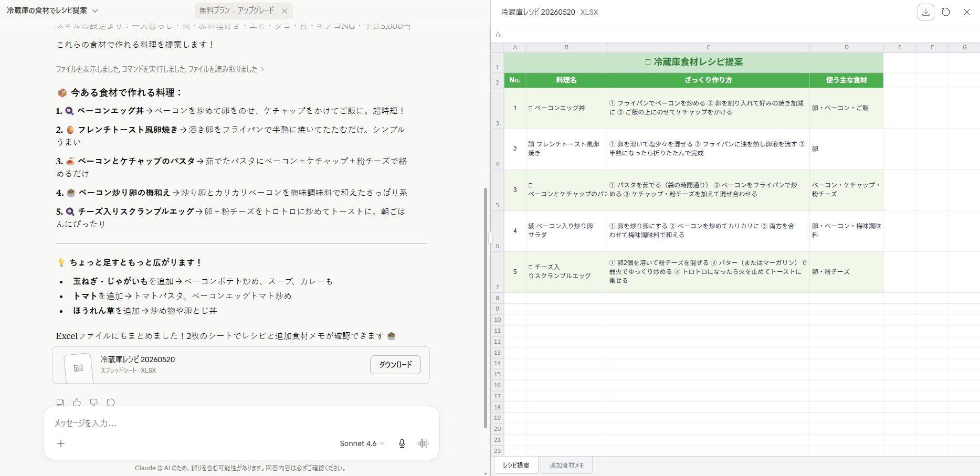This screenshot has width=980, height=476.
Task: Click the 玉ねぎ・じゃがいもを追加 bullet text
Action: click(203, 281)
